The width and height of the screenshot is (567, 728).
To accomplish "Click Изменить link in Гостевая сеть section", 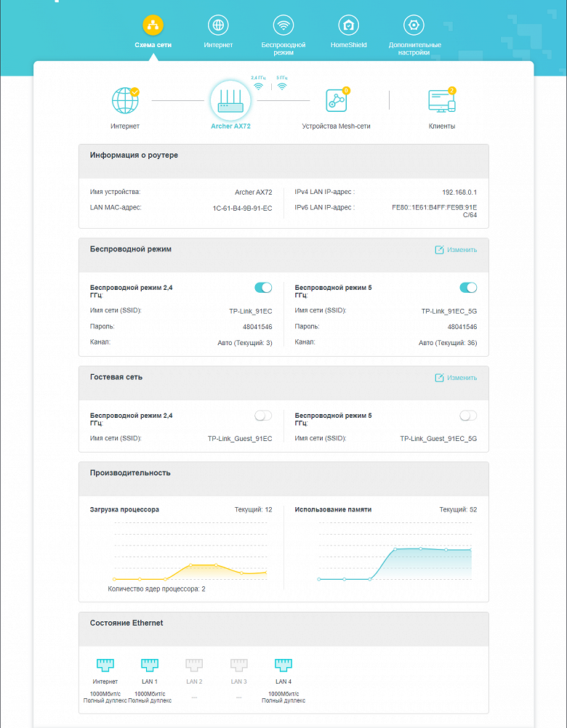I will pos(462,378).
